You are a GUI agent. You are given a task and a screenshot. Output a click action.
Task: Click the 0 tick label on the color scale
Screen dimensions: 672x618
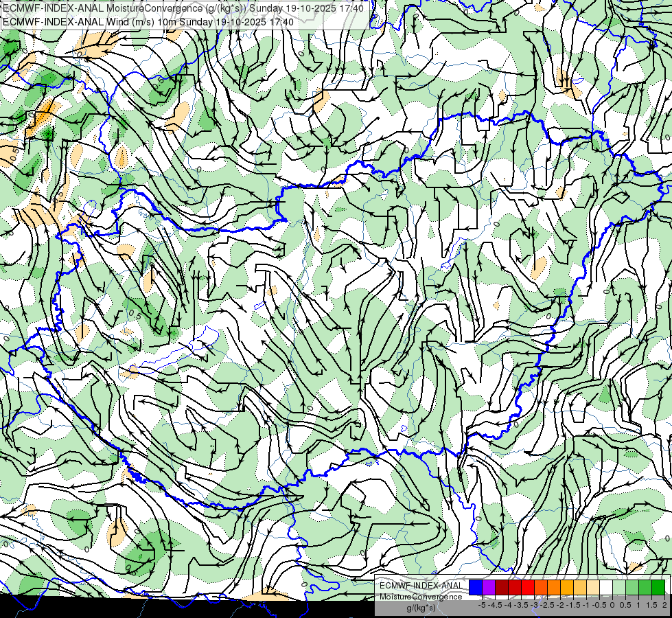[612, 605]
